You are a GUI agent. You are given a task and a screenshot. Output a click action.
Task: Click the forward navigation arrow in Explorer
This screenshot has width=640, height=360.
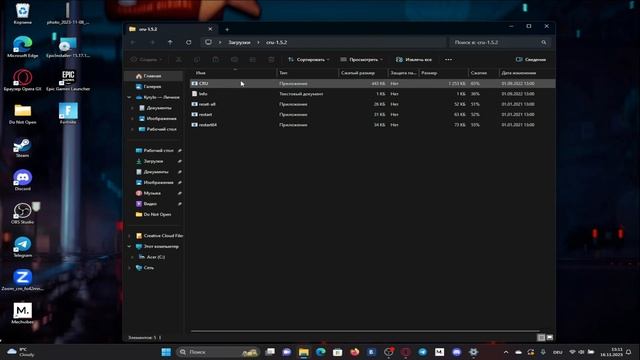point(152,42)
